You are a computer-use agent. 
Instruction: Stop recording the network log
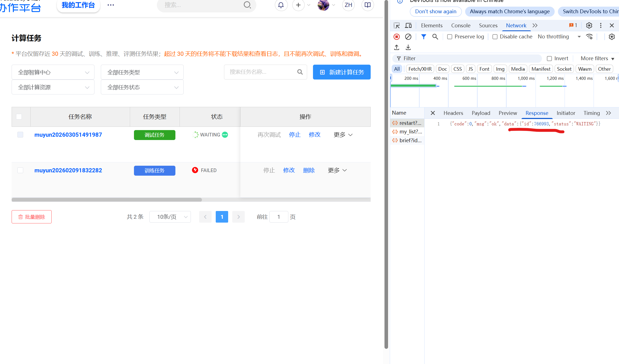pos(397,37)
